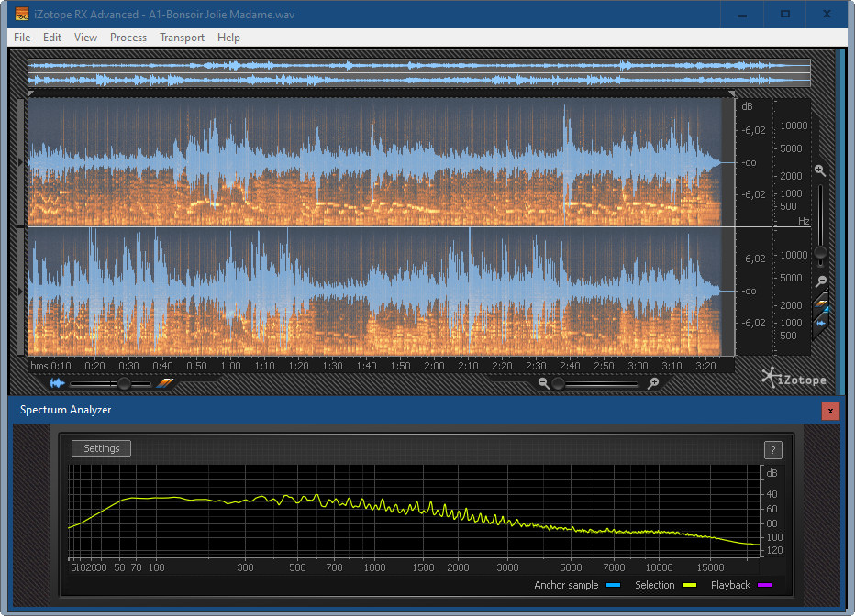Click the 3:00 mark on the time ruler
The image size is (855, 616).
tap(638, 366)
